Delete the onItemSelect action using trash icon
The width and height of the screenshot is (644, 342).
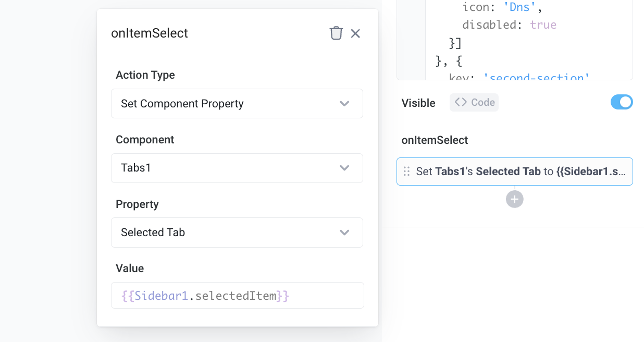pyautogui.click(x=337, y=33)
